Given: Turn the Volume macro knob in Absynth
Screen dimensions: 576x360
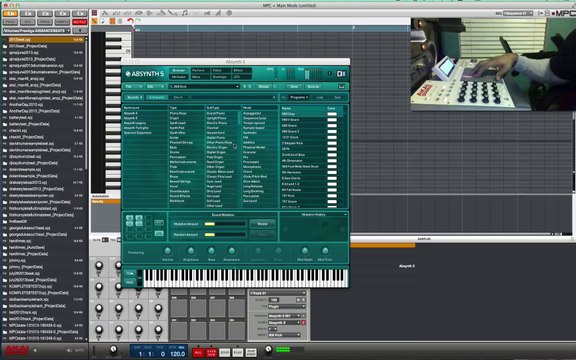Looking at the screenshot, I should 168,251.
